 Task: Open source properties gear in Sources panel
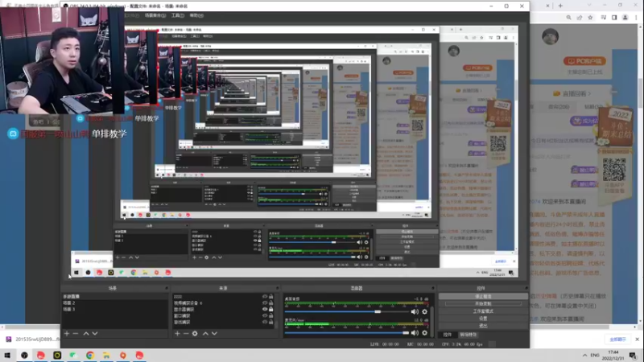click(x=195, y=334)
